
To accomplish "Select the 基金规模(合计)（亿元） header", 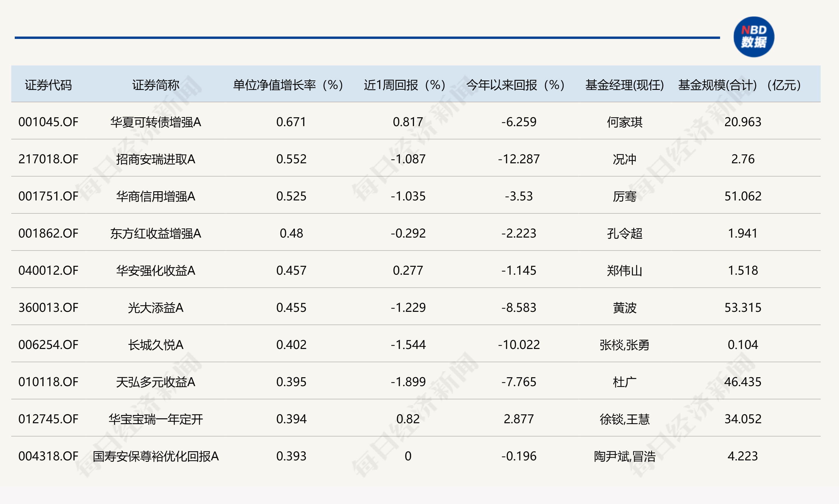I will (x=740, y=85).
